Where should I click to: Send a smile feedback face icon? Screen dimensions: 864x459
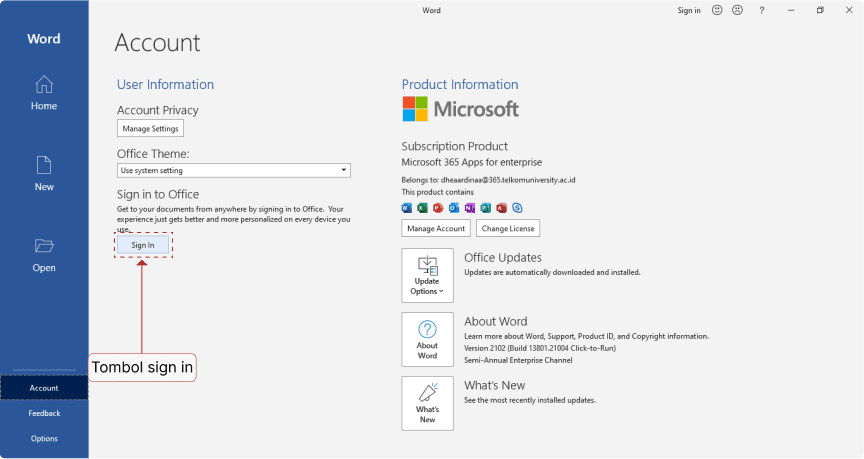[716, 10]
